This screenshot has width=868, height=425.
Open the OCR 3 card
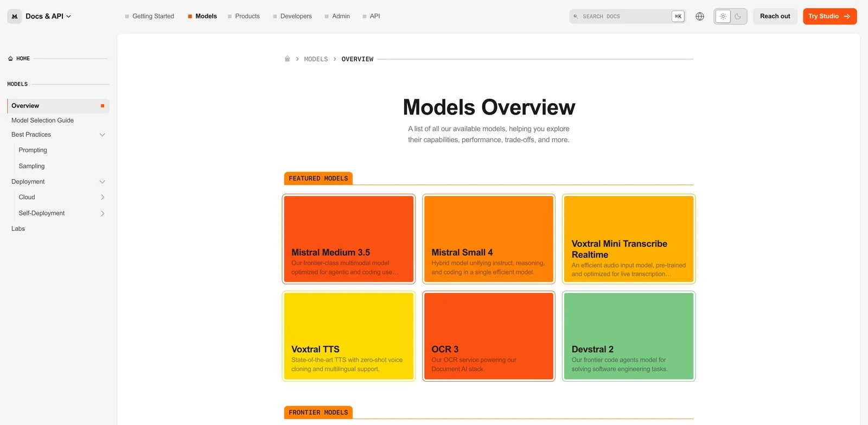click(489, 336)
